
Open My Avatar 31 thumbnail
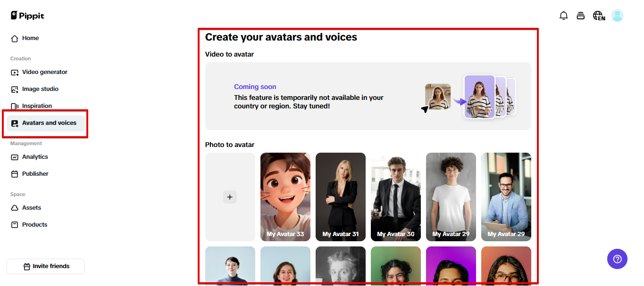click(x=340, y=197)
